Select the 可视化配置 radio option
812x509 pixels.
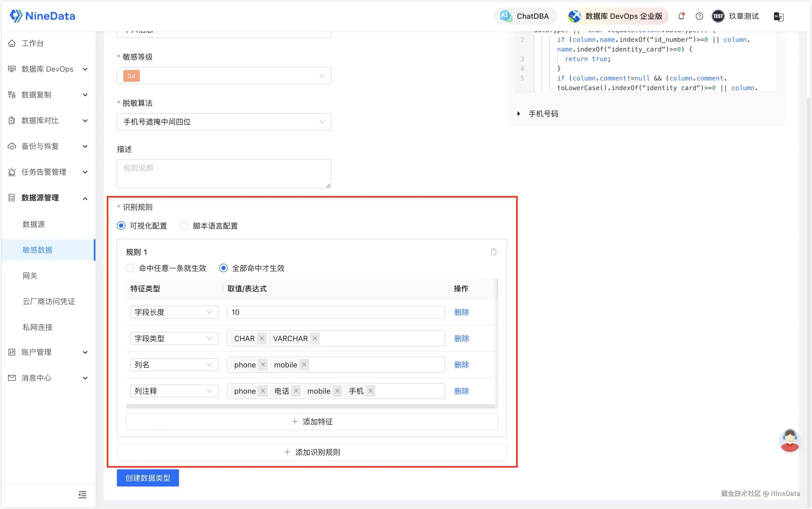pyautogui.click(x=121, y=226)
